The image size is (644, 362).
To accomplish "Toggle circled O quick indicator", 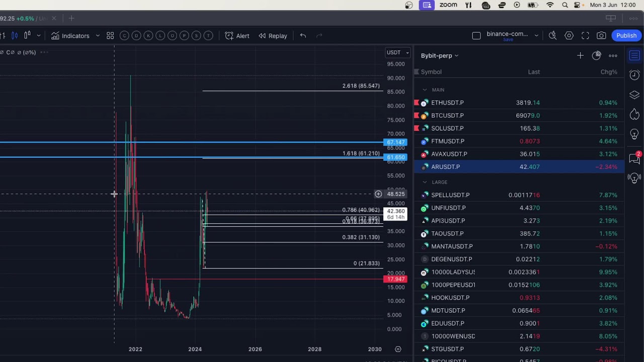I will [172, 36].
